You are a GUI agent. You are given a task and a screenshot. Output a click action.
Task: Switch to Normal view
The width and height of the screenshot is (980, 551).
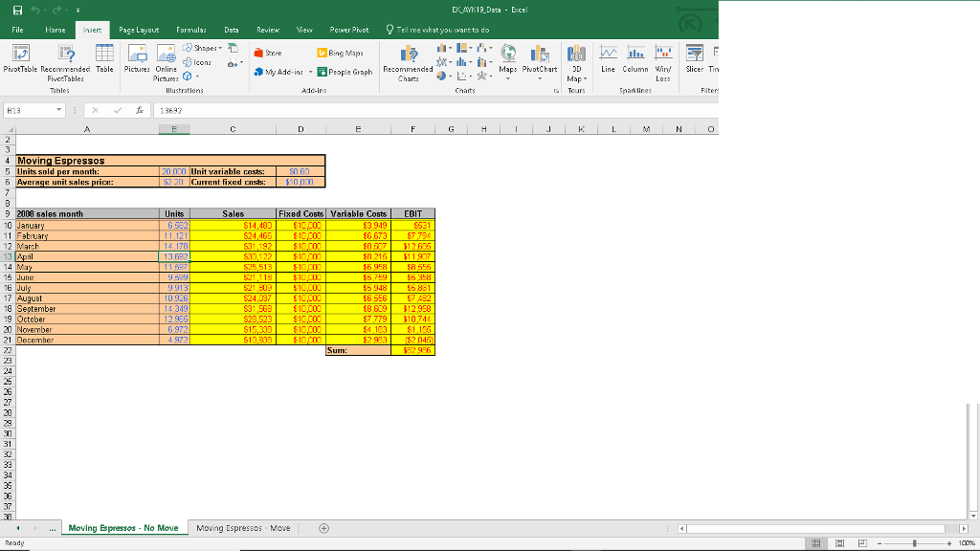pyautogui.click(x=817, y=543)
